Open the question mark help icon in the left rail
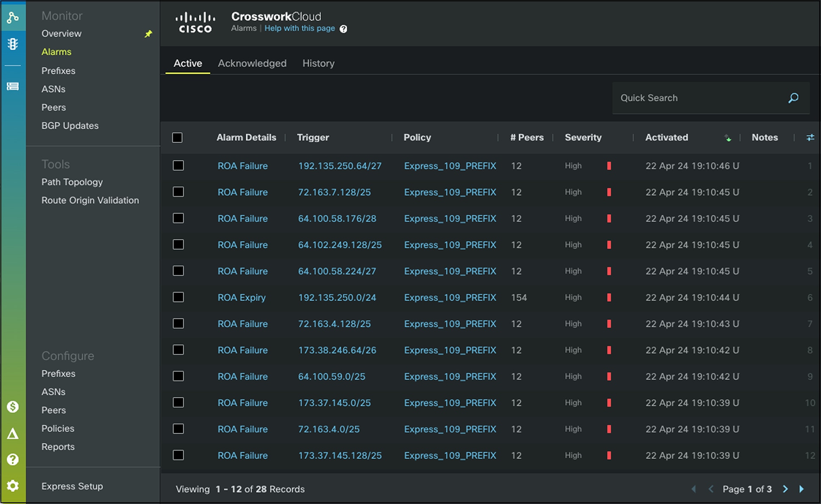Viewport: 821px width, 504px height. click(x=13, y=460)
